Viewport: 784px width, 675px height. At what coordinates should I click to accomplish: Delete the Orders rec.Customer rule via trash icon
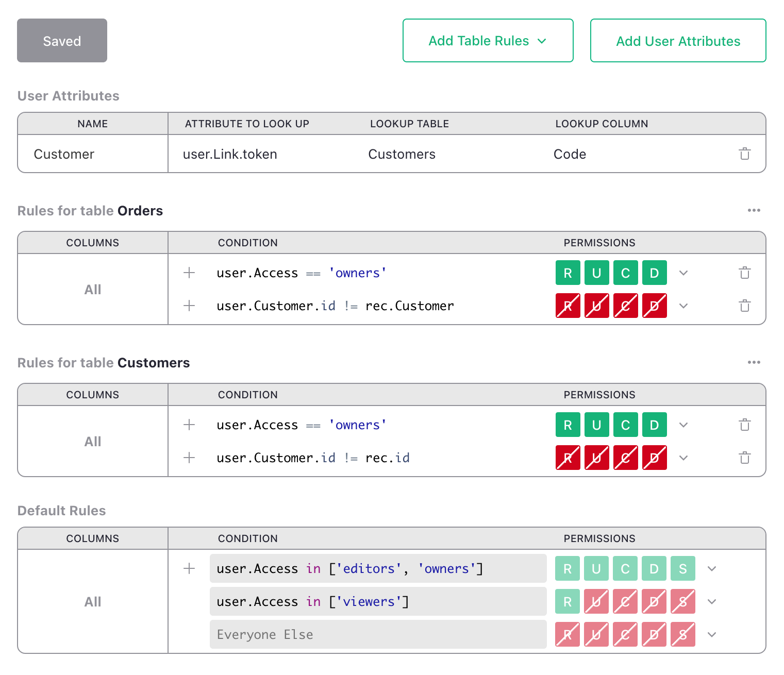pos(744,306)
